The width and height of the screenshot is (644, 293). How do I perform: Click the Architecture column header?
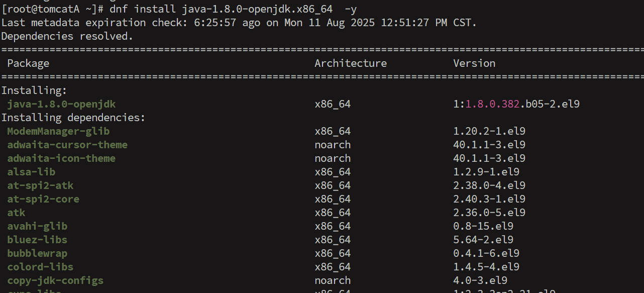[x=351, y=63]
